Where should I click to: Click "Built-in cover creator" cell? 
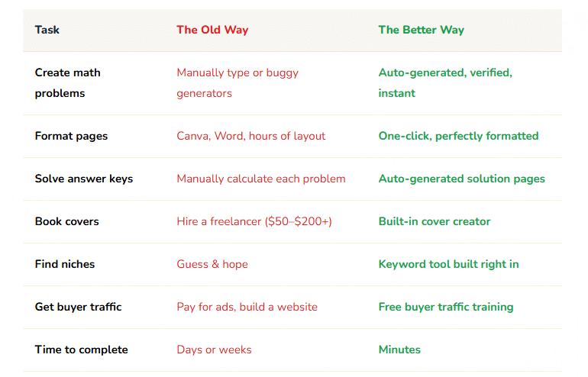pos(435,221)
